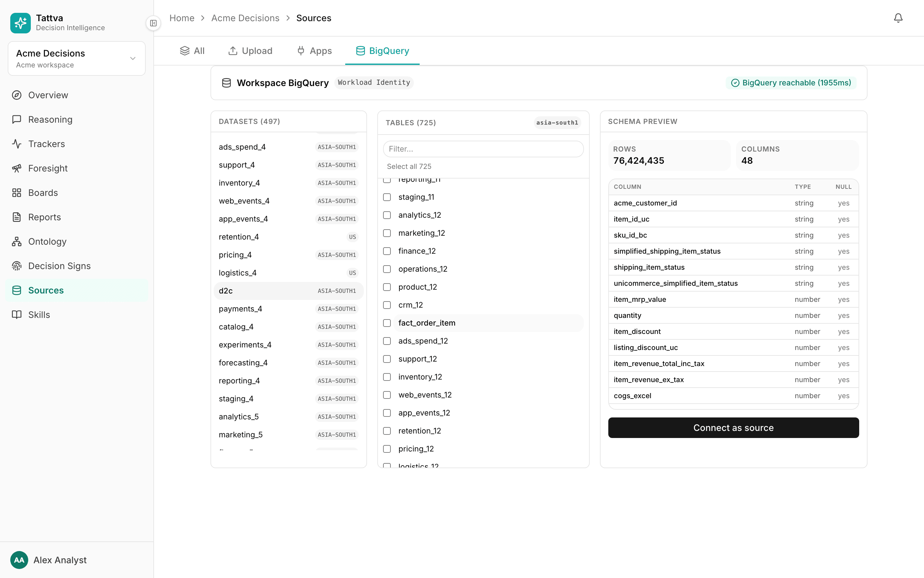This screenshot has height=578, width=924.
Task: Click the Sources database icon in sidebar
Action: 16,291
